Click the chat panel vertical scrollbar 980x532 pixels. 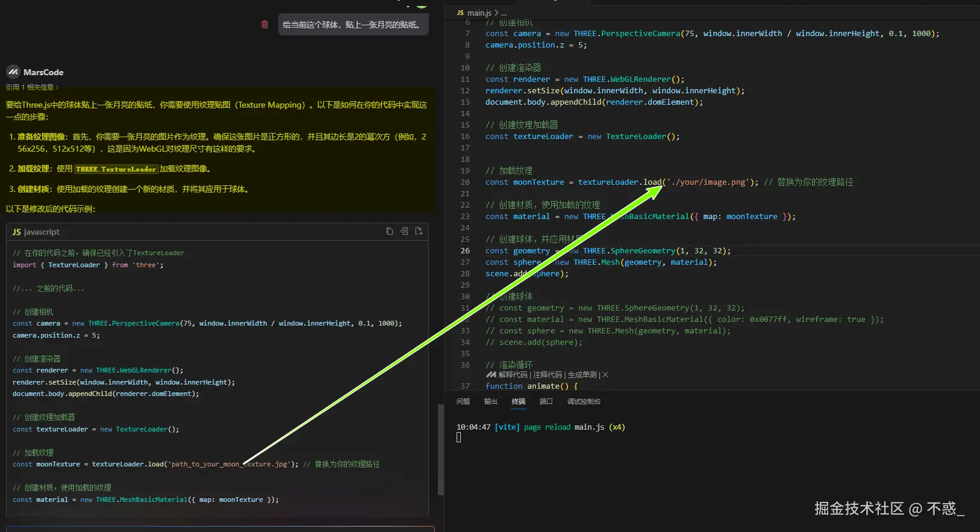pos(441,449)
